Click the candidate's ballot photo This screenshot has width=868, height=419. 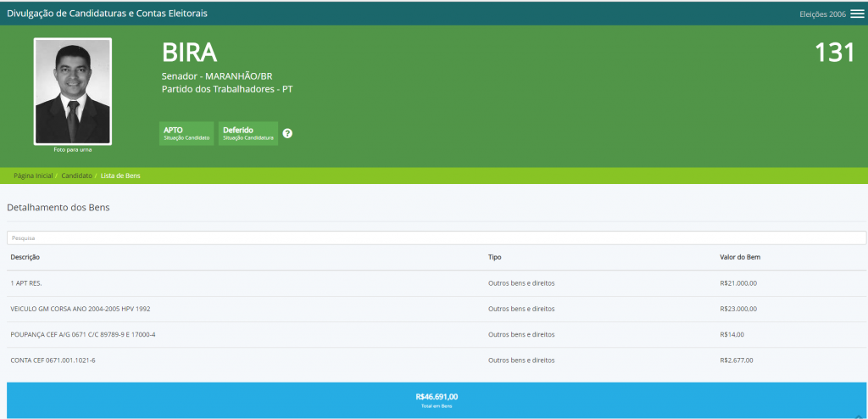click(x=72, y=91)
